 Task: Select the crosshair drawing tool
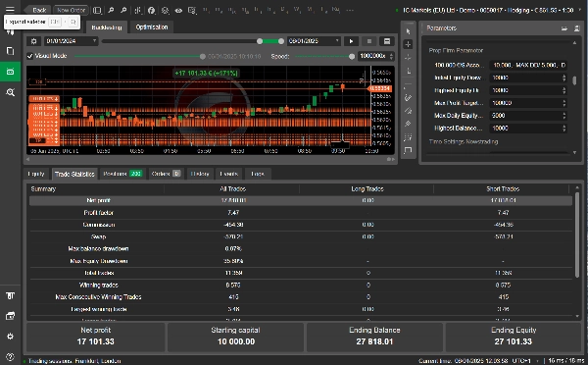click(x=408, y=44)
